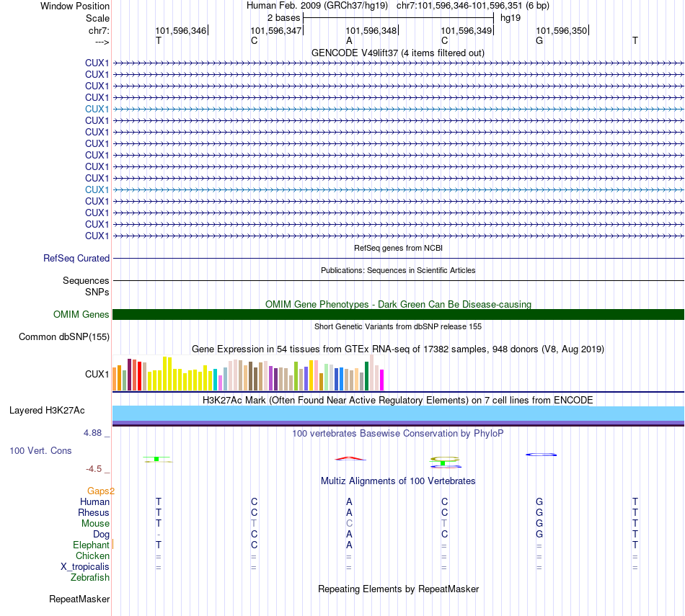Click the RepeatMasker side label
685x616 pixels.
click(x=79, y=599)
